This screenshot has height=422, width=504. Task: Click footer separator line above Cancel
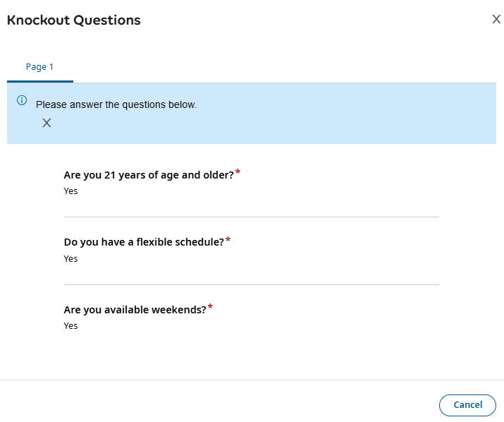point(252,380)
